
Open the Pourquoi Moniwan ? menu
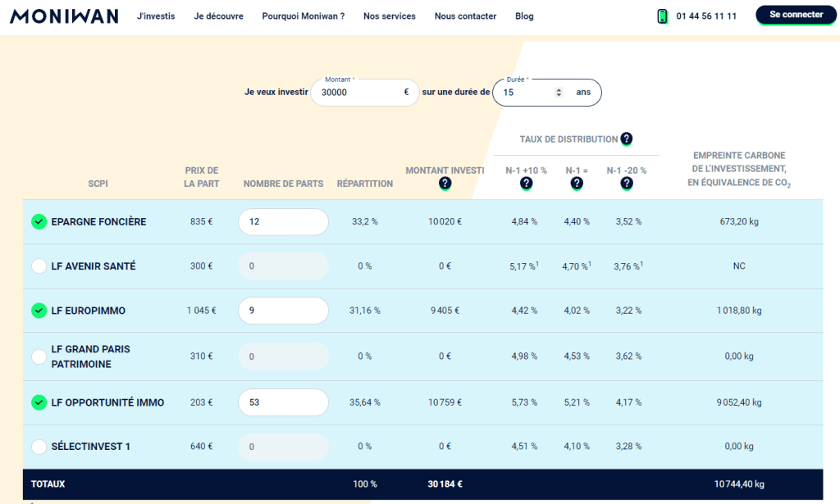pyautogui.click(x=303, y=16)
